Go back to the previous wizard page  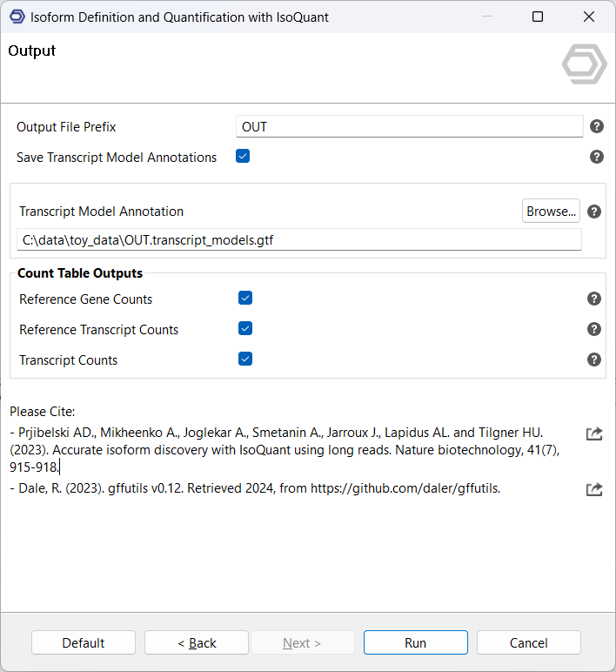click(x=197, y=642)
